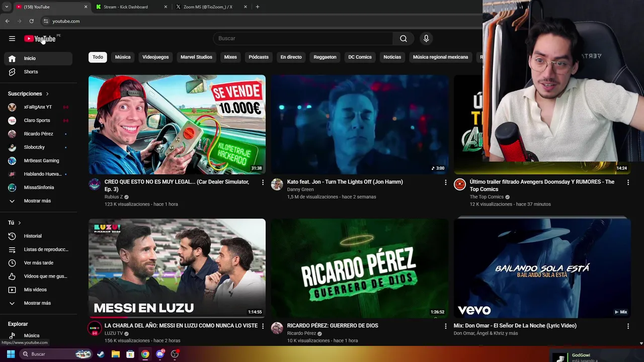644x362 pixels.
Task: Open a new browser tab
Action: 257,7
